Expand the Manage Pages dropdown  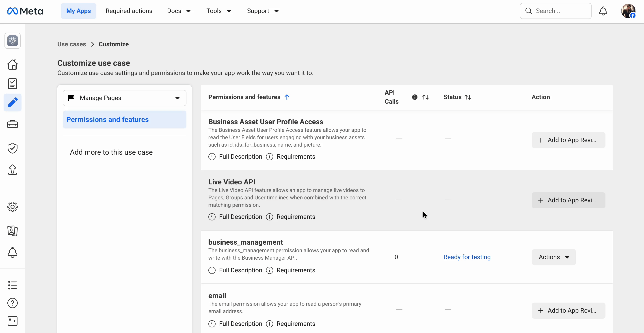coord(125,98)
